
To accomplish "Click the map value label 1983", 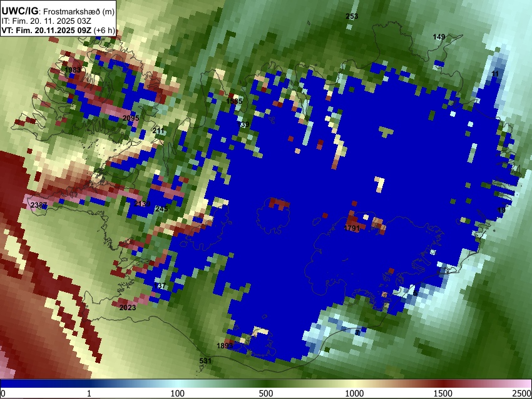I will [x=73, y=70].
